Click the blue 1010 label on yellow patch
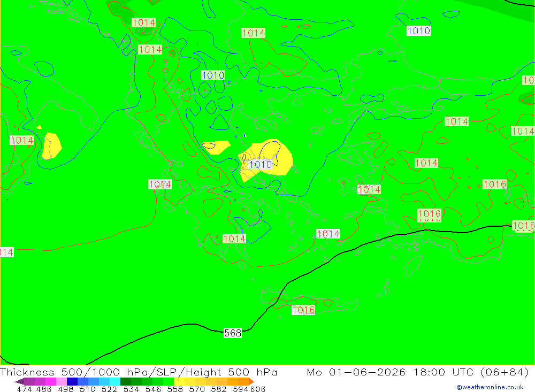The image size is (535, 392). point(261,164)
